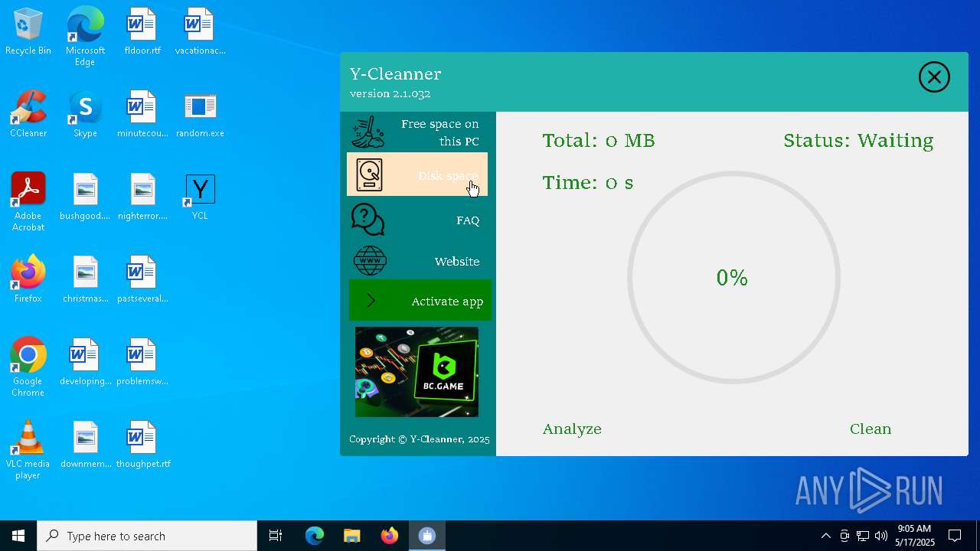Click the taskbar search box

click(147, 536)
